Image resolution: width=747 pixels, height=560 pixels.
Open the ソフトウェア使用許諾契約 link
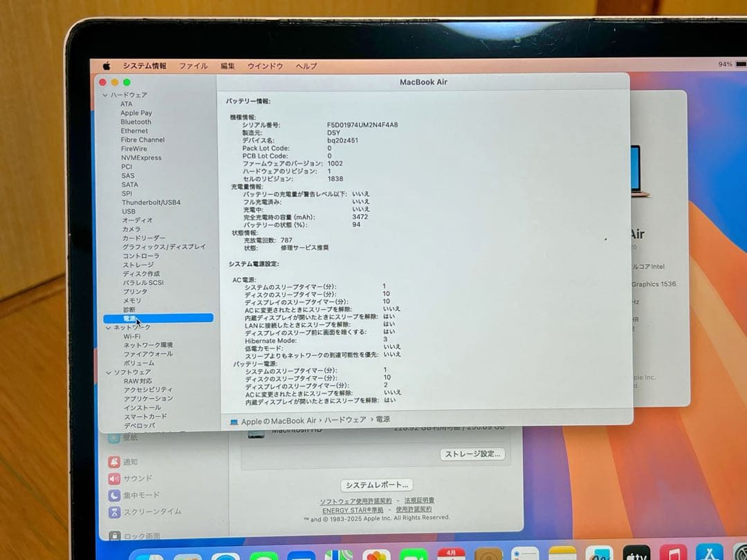pos(356,501)
